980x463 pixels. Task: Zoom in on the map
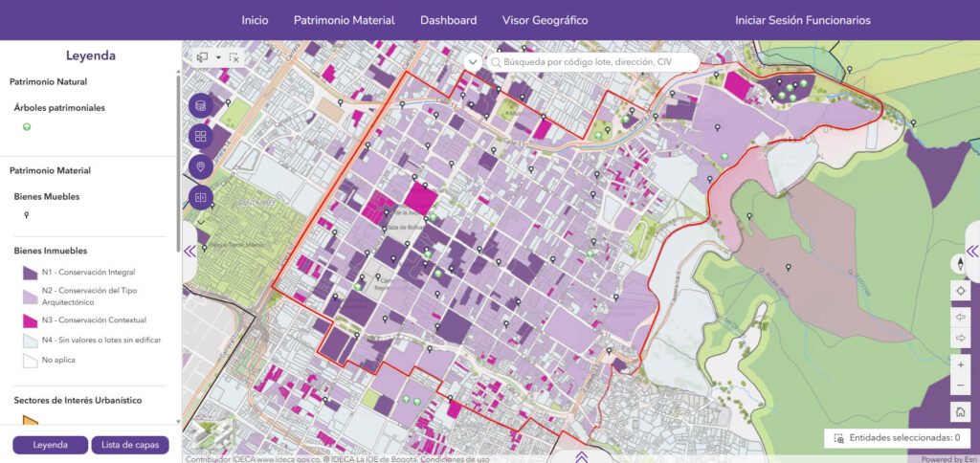(x=960, y=364)
